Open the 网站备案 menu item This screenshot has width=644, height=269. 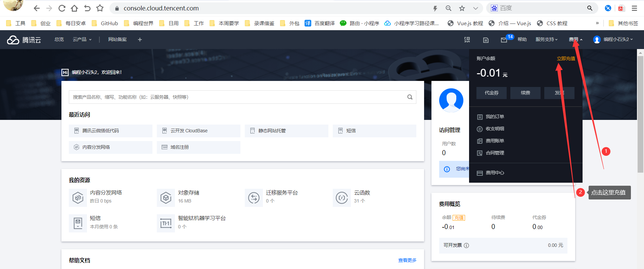click(x=118, y=39)
